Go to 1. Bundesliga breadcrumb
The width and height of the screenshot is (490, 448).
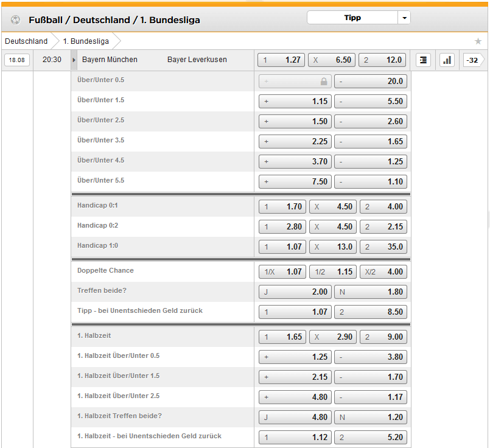[x=86, y=41]
